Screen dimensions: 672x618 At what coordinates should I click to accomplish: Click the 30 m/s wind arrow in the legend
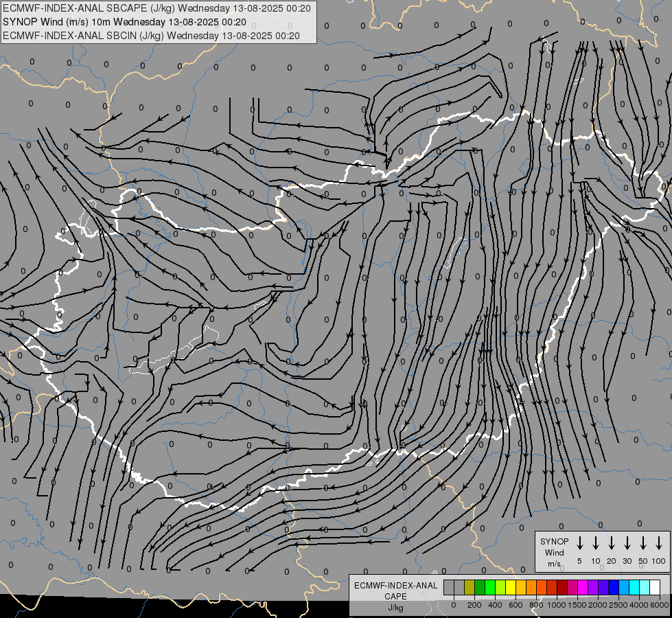pyautogui.click(x=627, y=543)
